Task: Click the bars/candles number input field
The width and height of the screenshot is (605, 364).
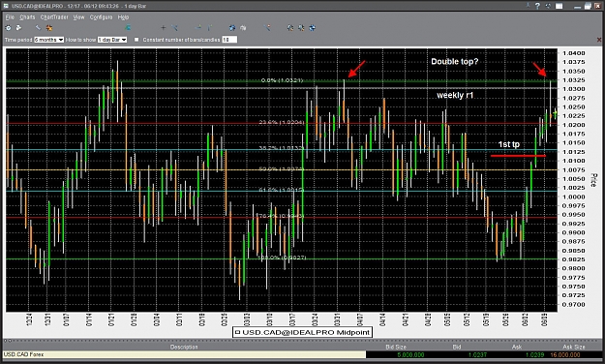Action: coord(229,40)
